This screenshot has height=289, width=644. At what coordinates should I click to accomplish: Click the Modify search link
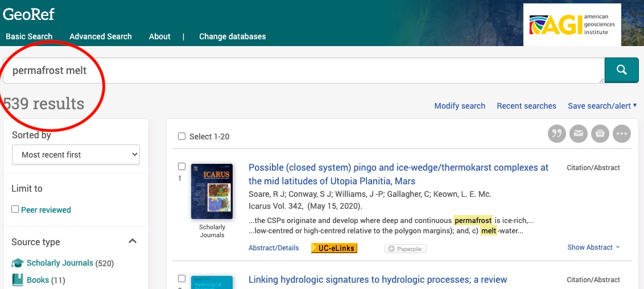click(460, 106)
